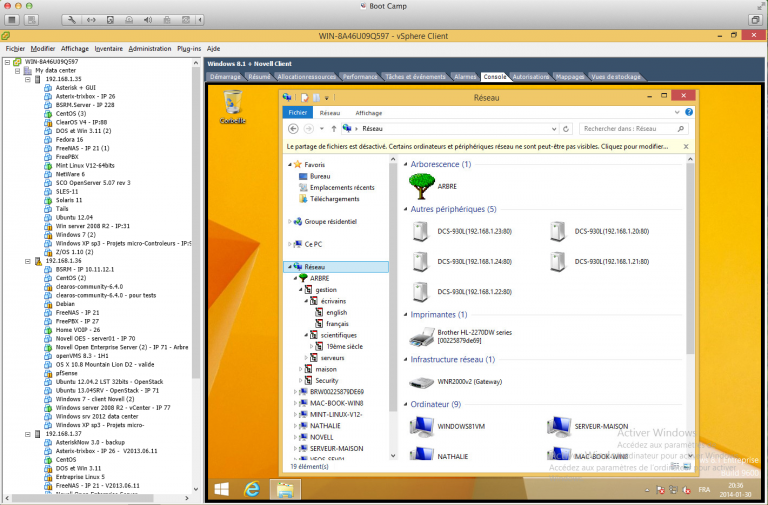This screenshot has width=768, height=505.
Task: Select the scientifiques container in the tree
Action: coord(338,336)
